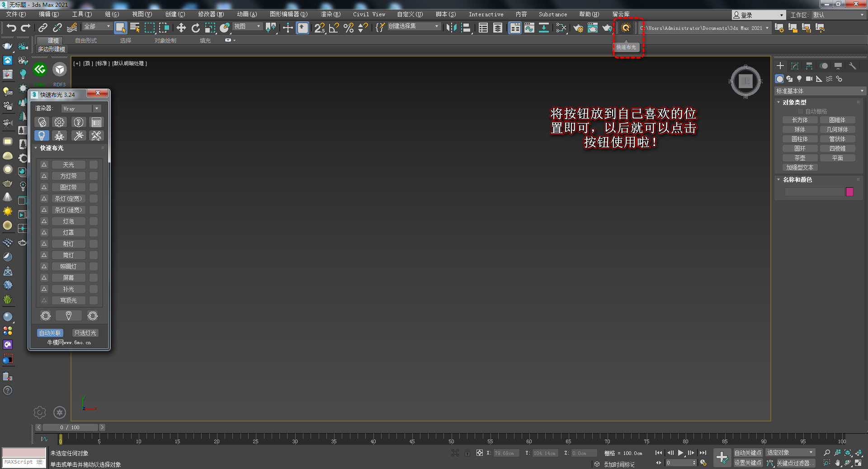Open the help question-mark icon in 快速布光 panel
The height and width of the screenshot is (469, 868).
tap(78, 123)
